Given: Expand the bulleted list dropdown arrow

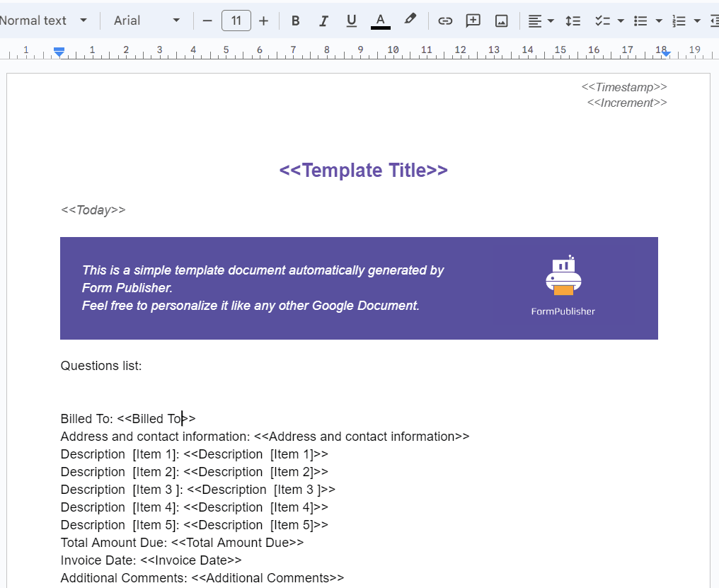Looking at the screenshot, I should (659, 21).
